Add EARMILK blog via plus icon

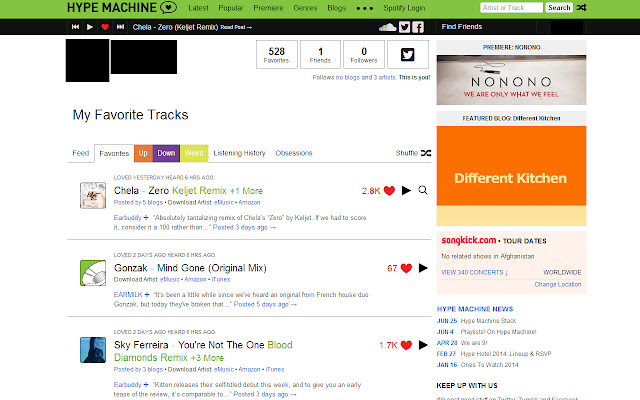[147, 294]
